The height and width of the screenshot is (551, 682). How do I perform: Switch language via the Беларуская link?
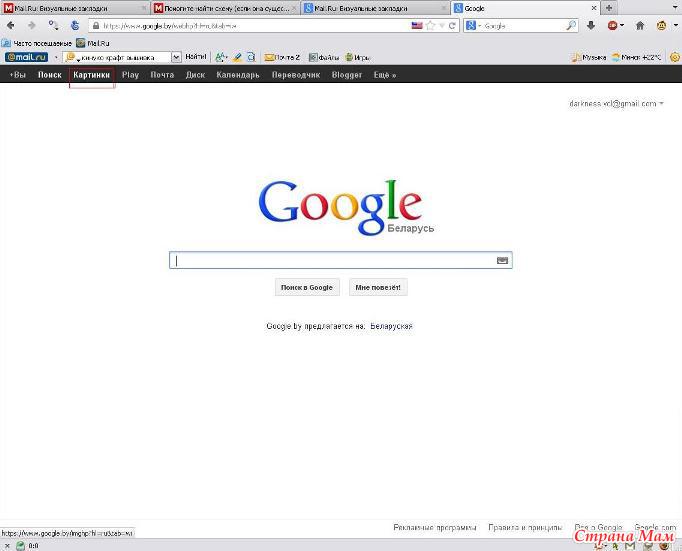click(391, 326)
